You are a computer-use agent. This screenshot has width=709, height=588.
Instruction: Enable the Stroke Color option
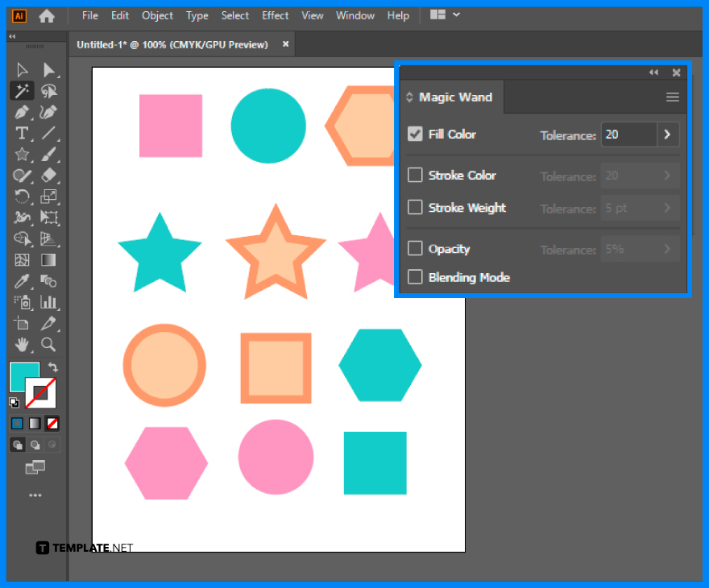coord(415,174)
